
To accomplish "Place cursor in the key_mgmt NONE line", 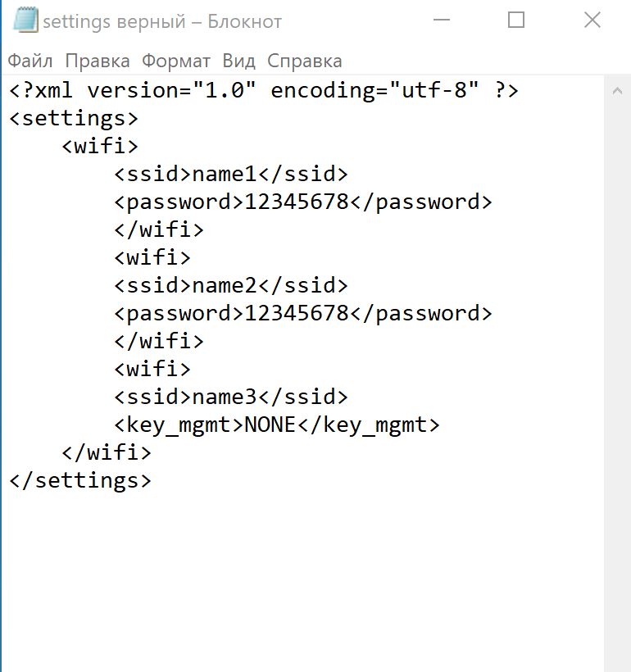I will [277, 425].
